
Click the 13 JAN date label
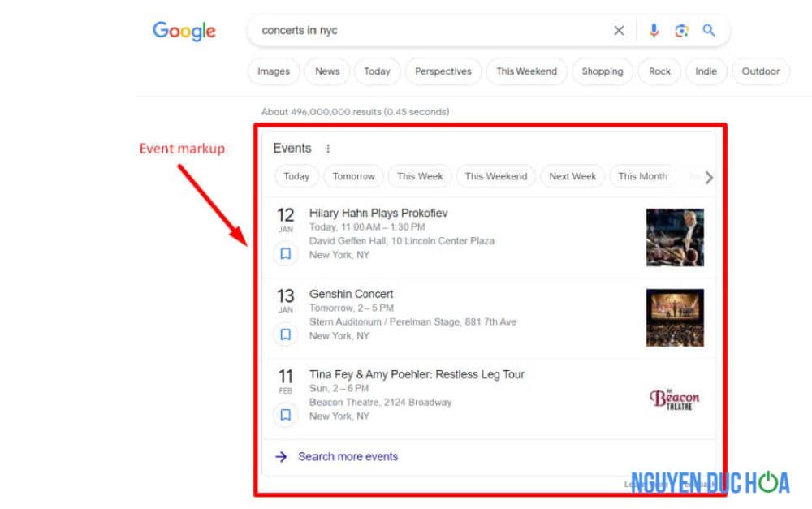pos(285,300)
